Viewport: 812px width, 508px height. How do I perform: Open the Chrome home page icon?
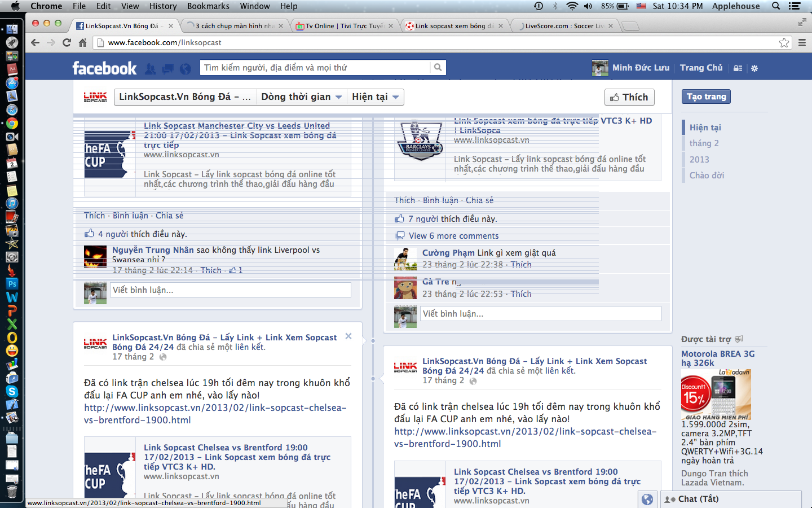pyautogui.click(x=82, y=43)
